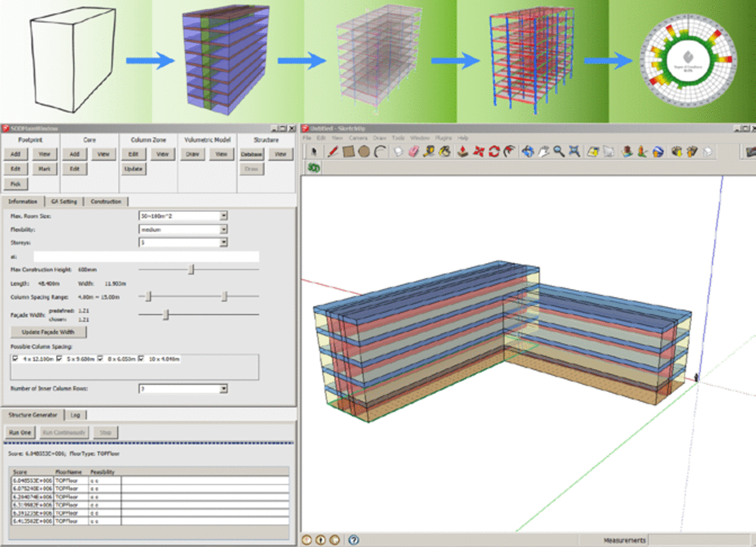Viewport: 756px width, 547px height.
Task: Select the last row with score 6.413582E+006
Action: click(x=150, y=521)
